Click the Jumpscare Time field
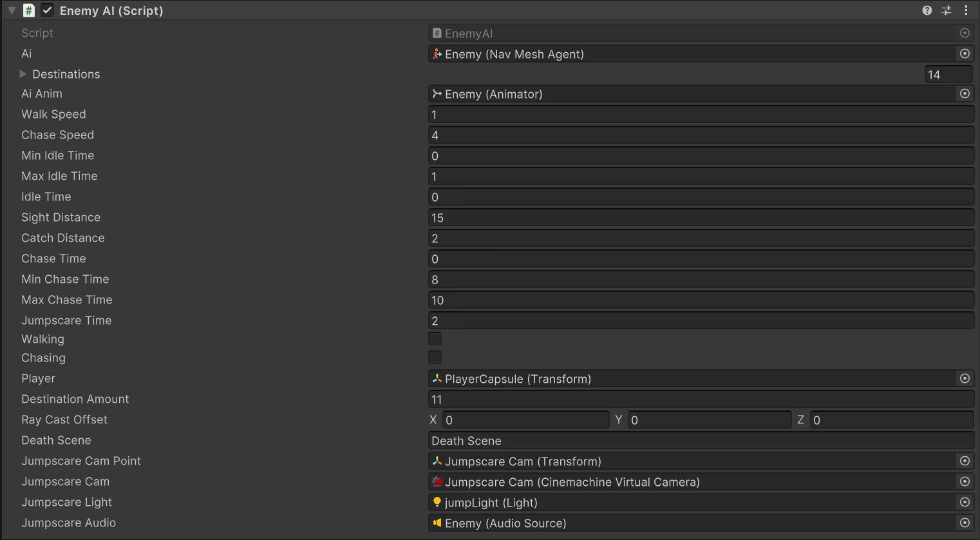 (701, 321)
